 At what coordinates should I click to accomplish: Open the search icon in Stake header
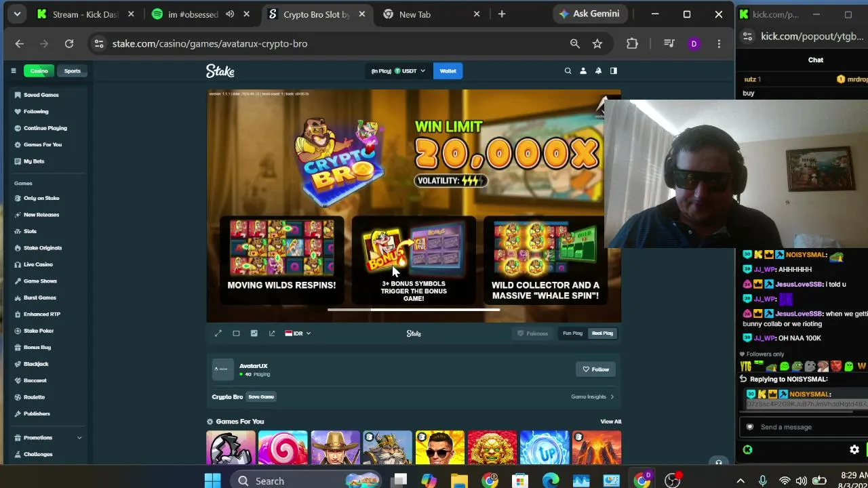(568, 70)
